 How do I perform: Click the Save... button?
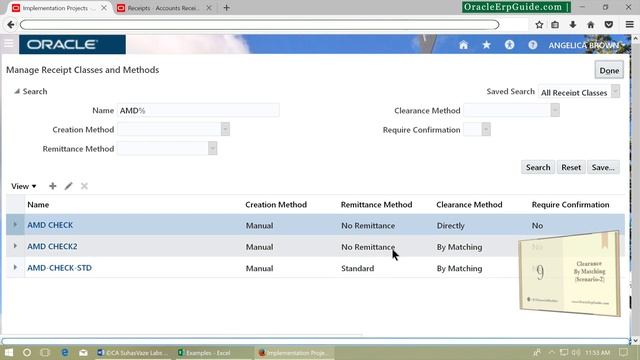click(x=603, y=167)
